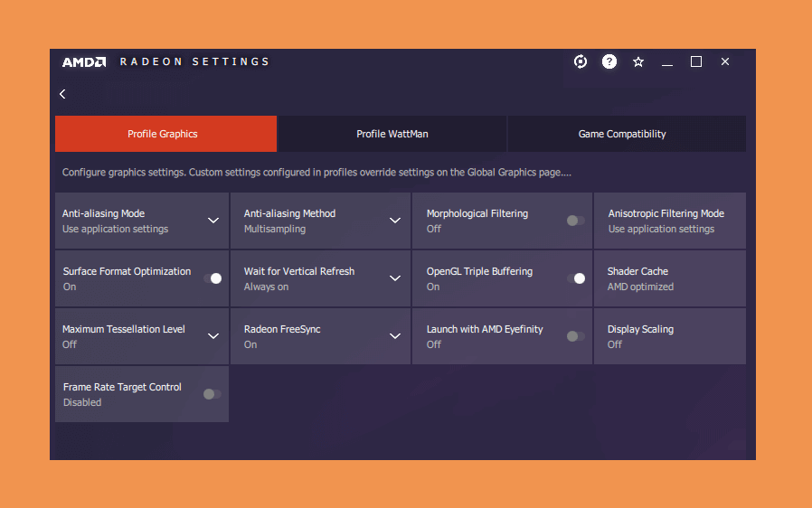Go back using the left arrow
The height and width of the screenshot is (508, 812).
click(x=62, y=94)
